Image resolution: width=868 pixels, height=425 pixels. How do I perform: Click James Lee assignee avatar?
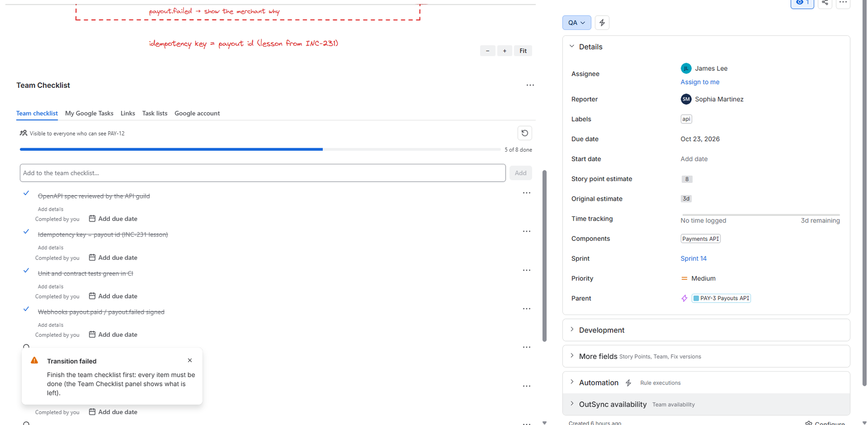point(686,68)
